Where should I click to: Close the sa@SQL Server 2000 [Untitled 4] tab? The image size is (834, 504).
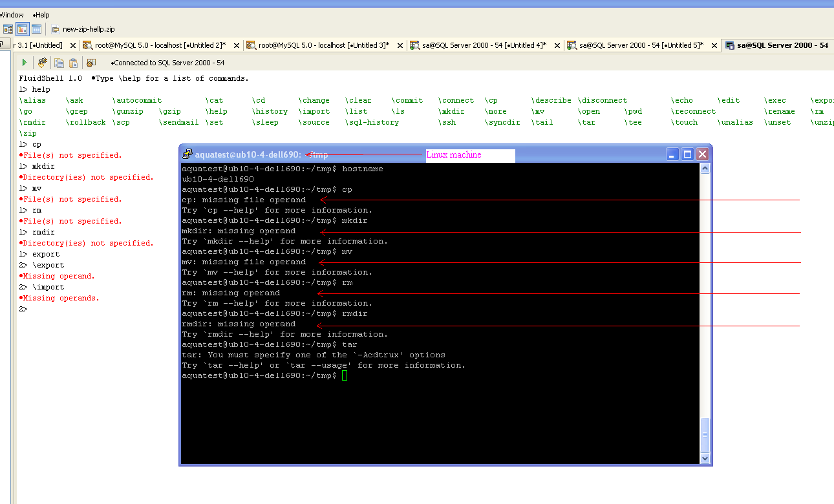coord(557,45)
